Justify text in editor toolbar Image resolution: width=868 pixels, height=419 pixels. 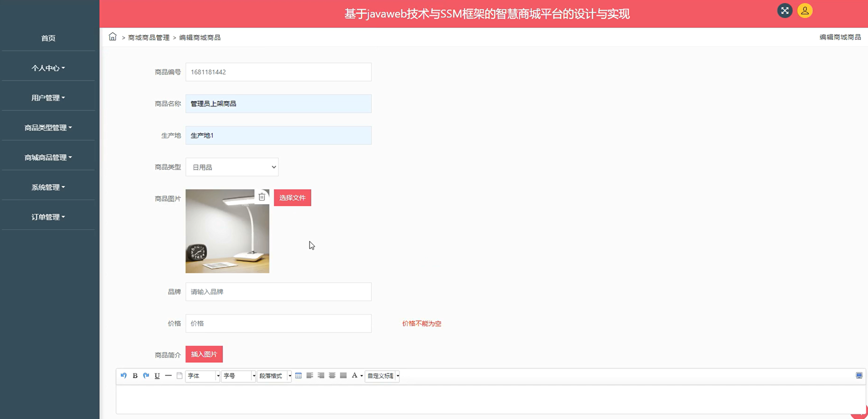343,375
